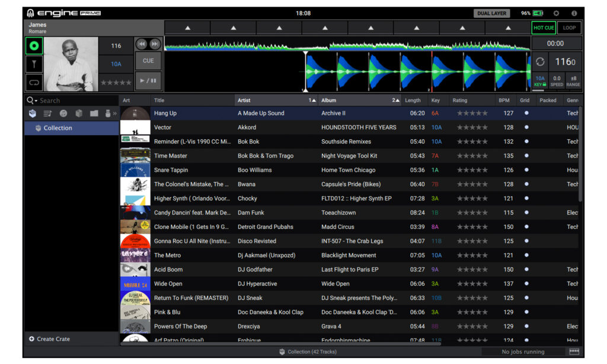Screen dimensions: 607x364
Task: Switch to the Loop tab
Action: [x=569, y=28]
